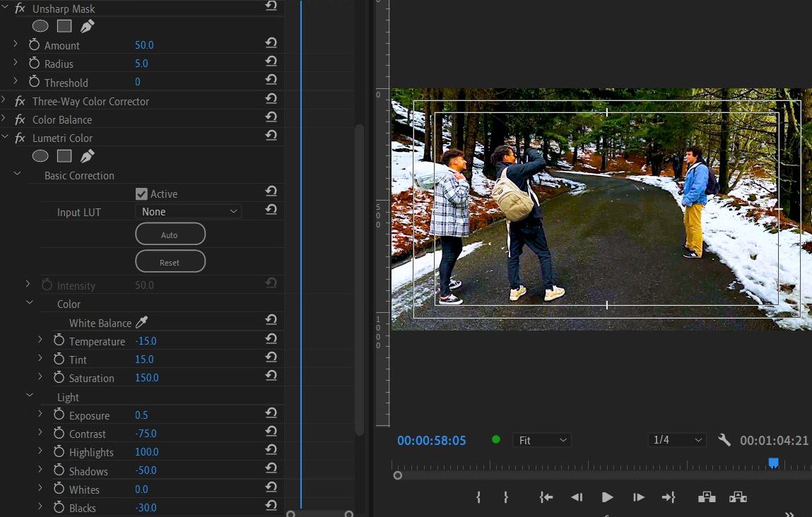This screenshot has width=812, height=517.
Task: Click the blue playhead on monitor timebar
Action: tap(773, 463)
